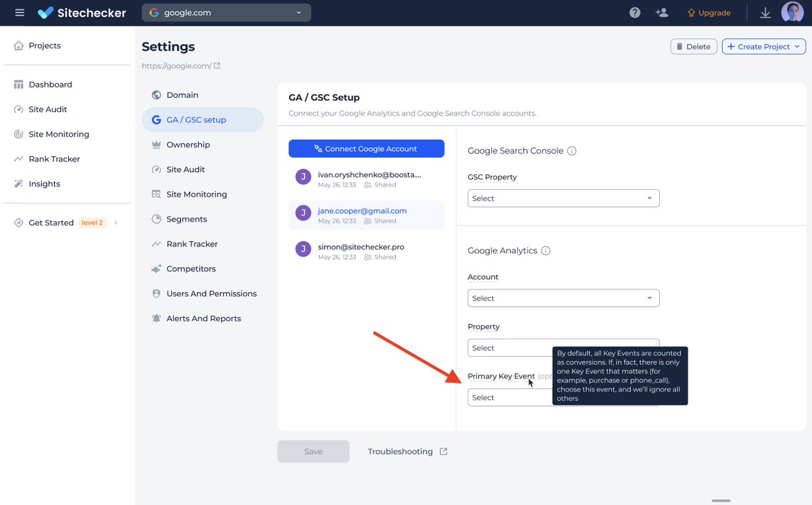Click the Delete trash icon
This screenshot has height=505, width=812.
[x=679, y=47]
